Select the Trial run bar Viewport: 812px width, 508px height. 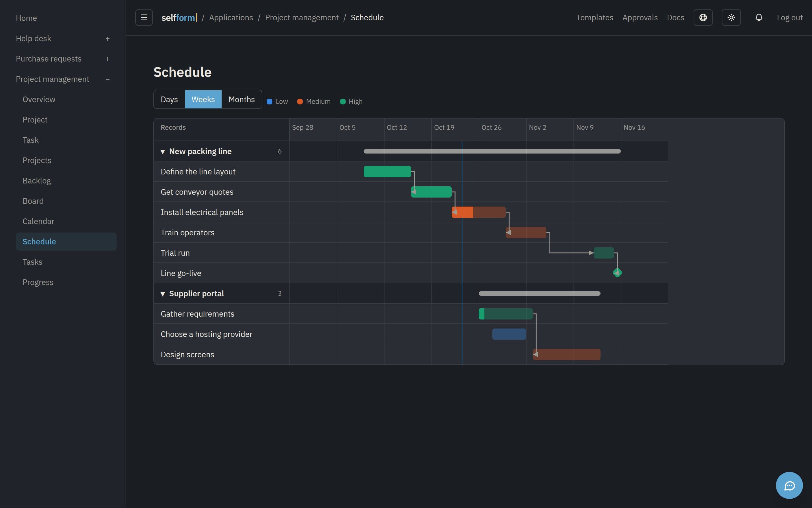click(x=604, y=253)
